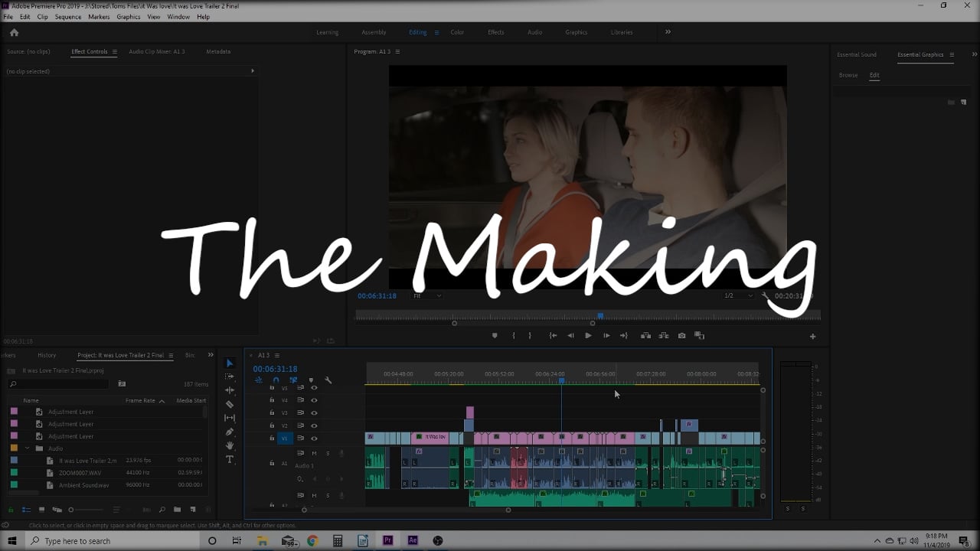Select the Type tool
980x551 pixels.
230,459
